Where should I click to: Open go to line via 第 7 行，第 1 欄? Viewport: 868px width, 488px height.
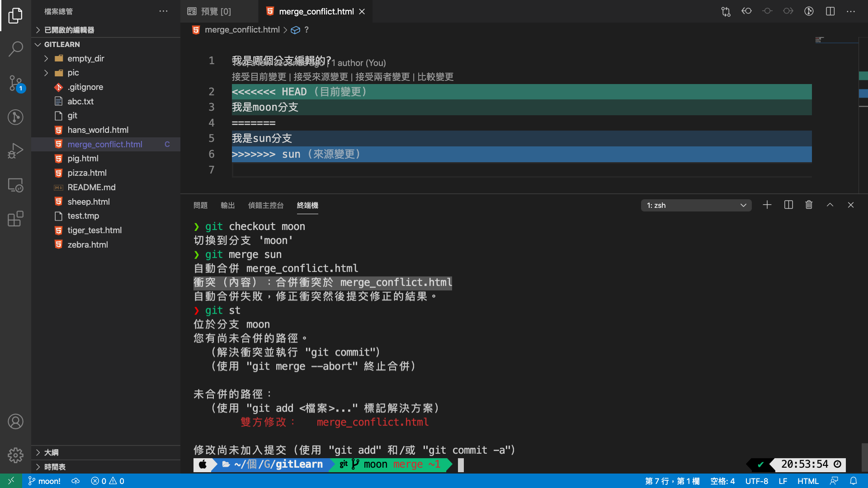672,481
